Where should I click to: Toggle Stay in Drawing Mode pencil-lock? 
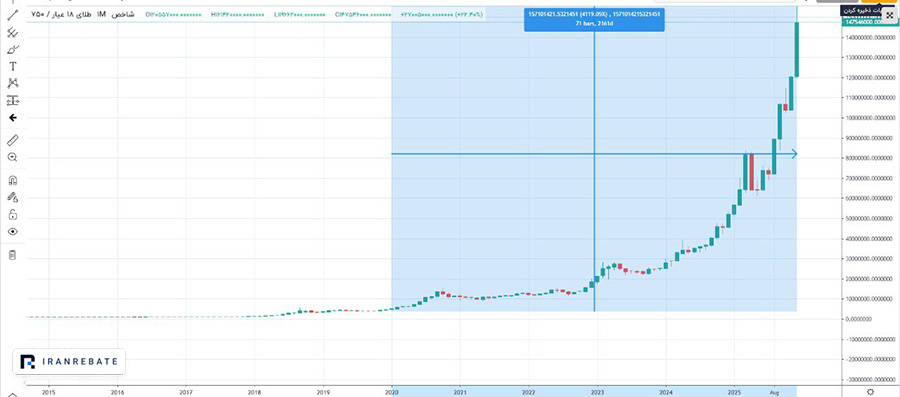13,197
